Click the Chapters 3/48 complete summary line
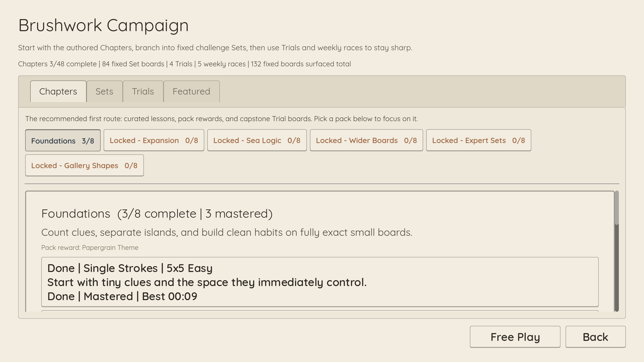644x362 pixels. [x=184, y=64]
